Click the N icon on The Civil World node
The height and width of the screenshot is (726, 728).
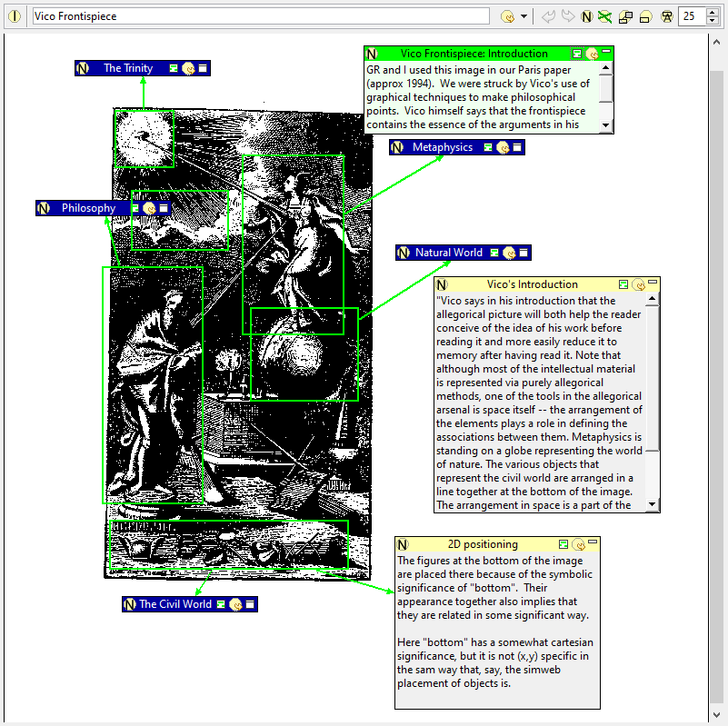click(x=130, y=604)
